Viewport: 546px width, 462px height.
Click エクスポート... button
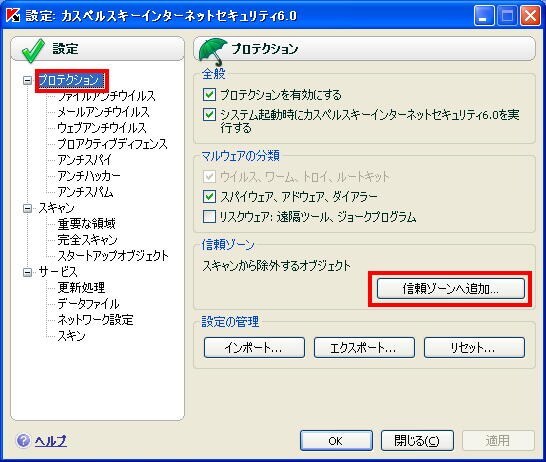[364, 347]
